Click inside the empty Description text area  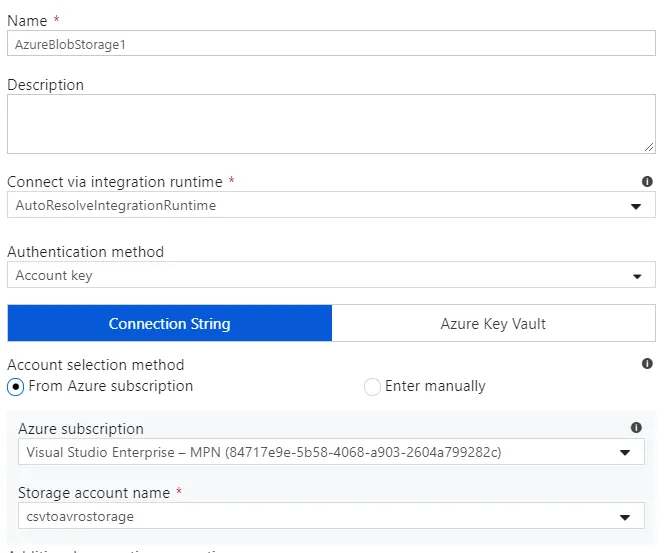point(330,124)
